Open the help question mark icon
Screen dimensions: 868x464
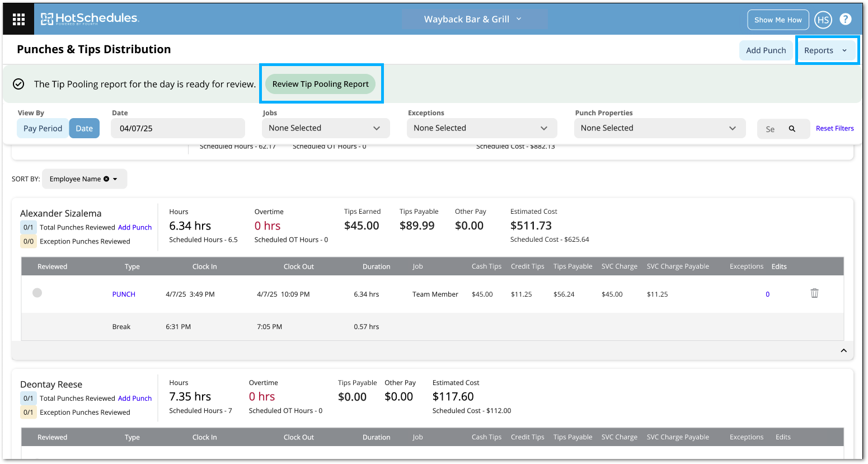click(x=846, y=19)
